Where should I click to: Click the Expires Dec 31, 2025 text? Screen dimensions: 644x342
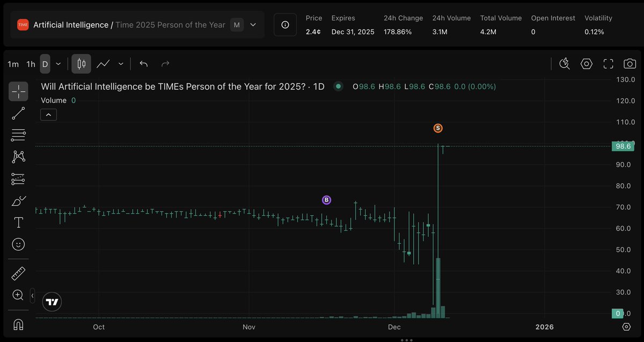point(353,32)
